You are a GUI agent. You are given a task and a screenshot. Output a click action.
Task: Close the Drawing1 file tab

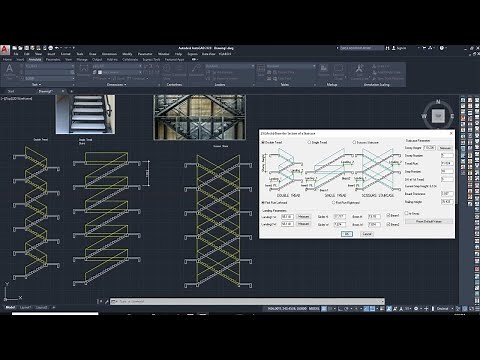63,91
